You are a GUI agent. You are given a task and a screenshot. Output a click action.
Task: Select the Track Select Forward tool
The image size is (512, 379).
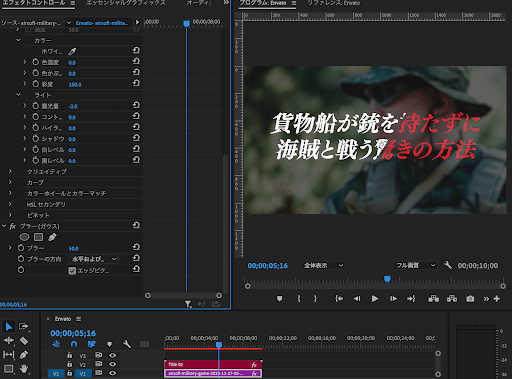pos(23,326)
